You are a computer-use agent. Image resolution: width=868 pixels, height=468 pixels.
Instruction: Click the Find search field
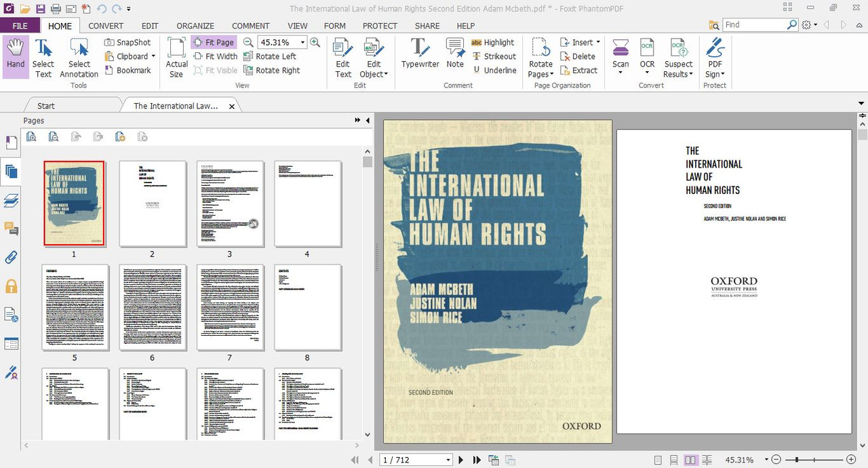[x=755, y=25]
